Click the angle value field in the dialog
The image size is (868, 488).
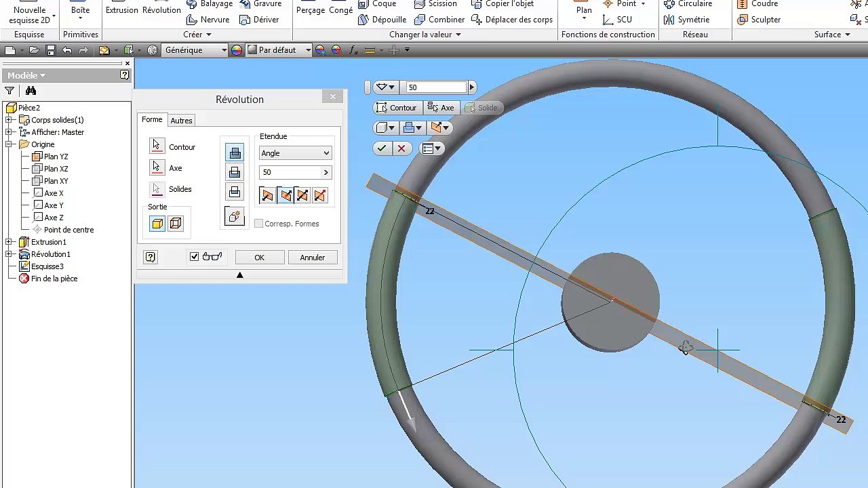point(291,172)
